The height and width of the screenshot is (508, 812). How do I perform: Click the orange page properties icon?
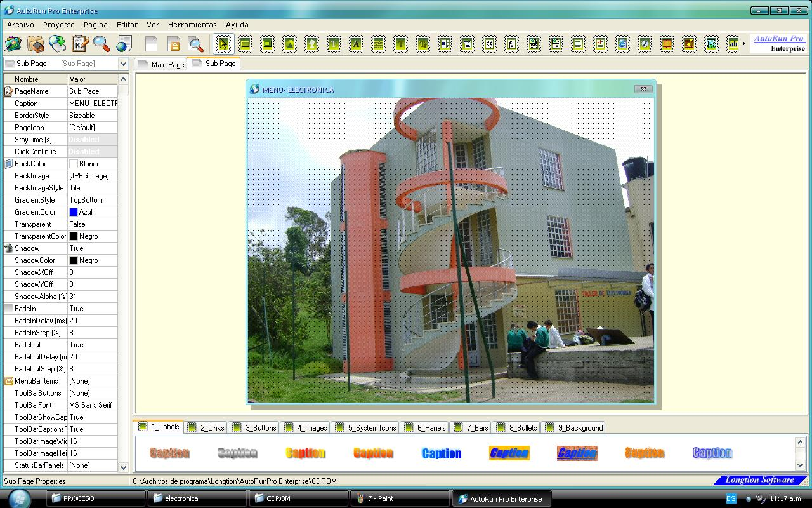click(x=174, y=44)
